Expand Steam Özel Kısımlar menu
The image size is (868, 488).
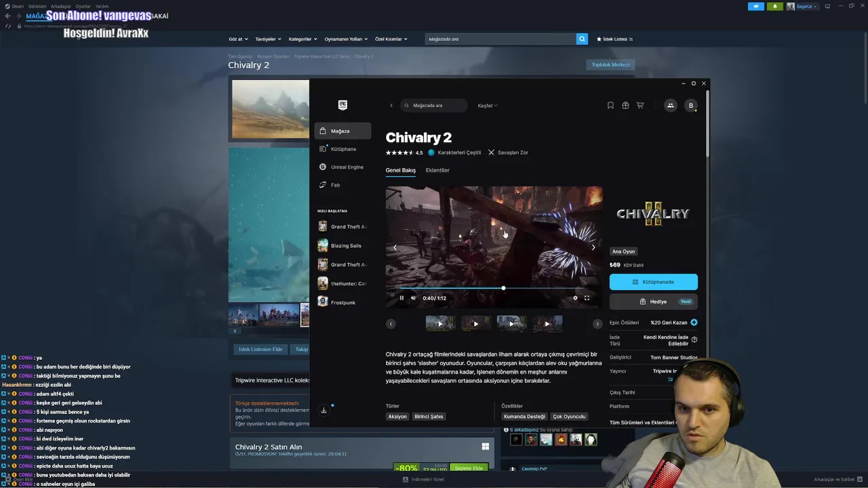[391, 39]
